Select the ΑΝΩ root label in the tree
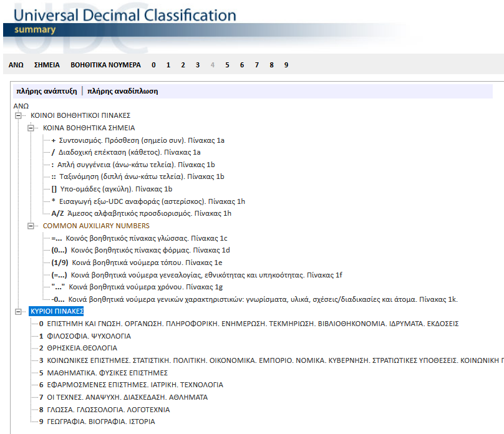This screenshot has height=434, width=504. (x=21, y=106)
